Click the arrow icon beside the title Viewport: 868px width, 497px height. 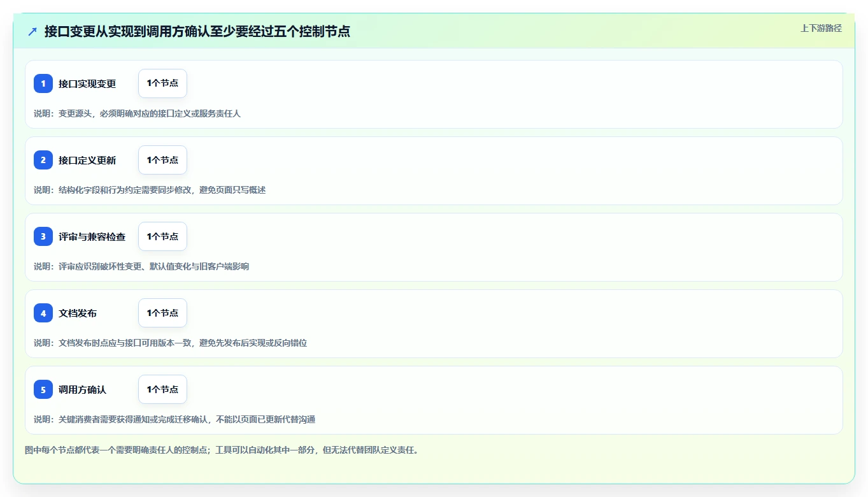32,31
